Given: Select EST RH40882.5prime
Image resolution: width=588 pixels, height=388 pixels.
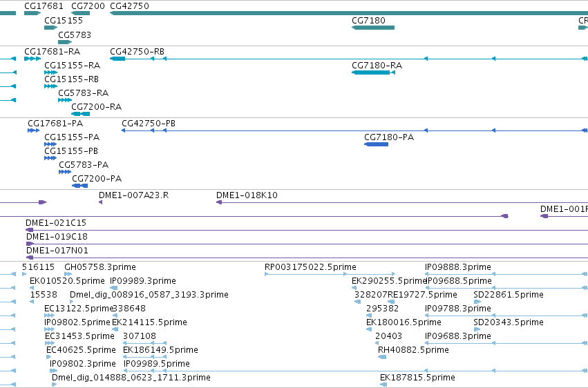Looking at the screenshot, I should (x=382, y=358).
